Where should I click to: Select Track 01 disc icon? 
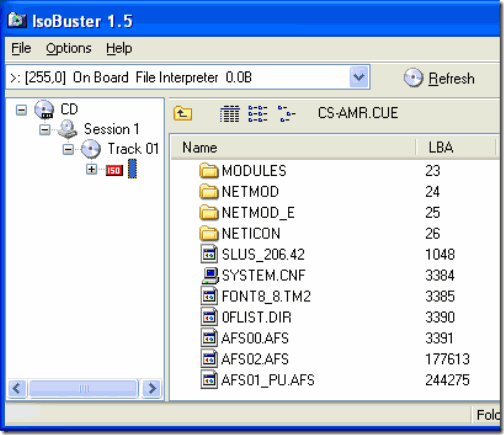(91, 149)
